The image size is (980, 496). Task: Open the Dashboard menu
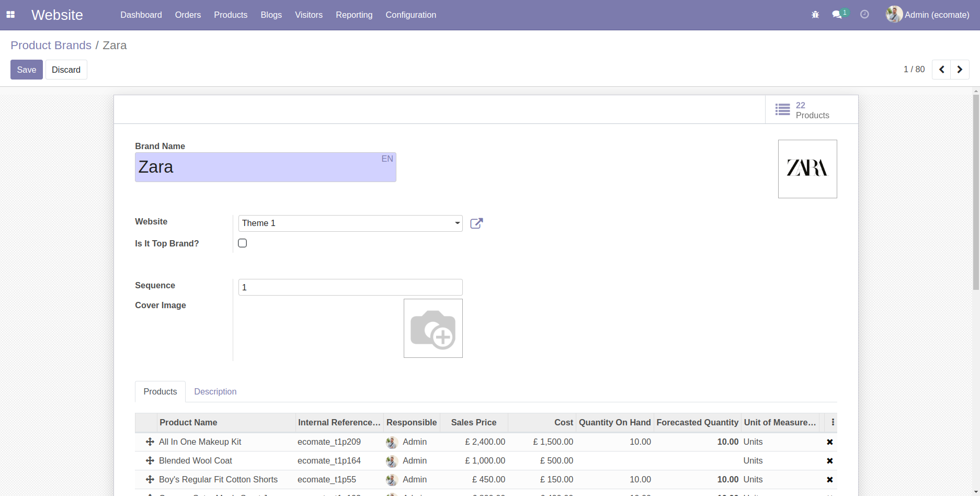[141, 15]
